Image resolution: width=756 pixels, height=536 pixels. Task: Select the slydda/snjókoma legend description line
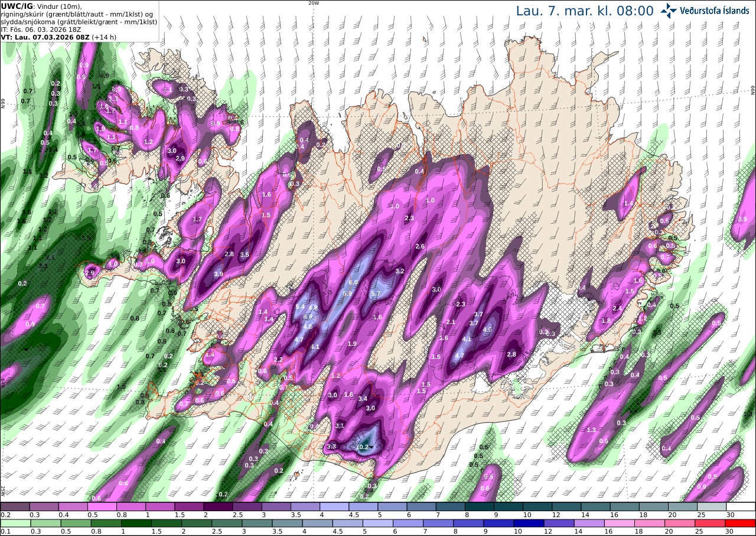pos(79,21)
